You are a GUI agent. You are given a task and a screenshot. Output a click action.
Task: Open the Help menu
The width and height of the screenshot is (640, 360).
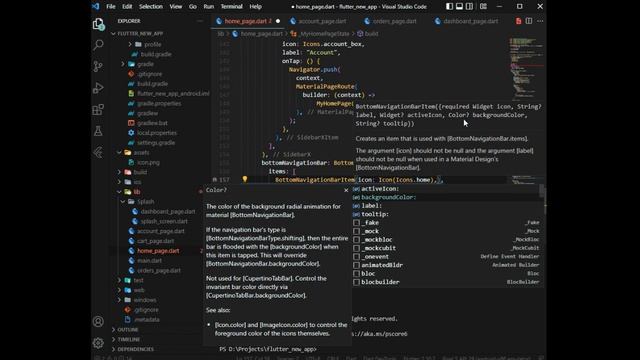(x=256, y=7)
